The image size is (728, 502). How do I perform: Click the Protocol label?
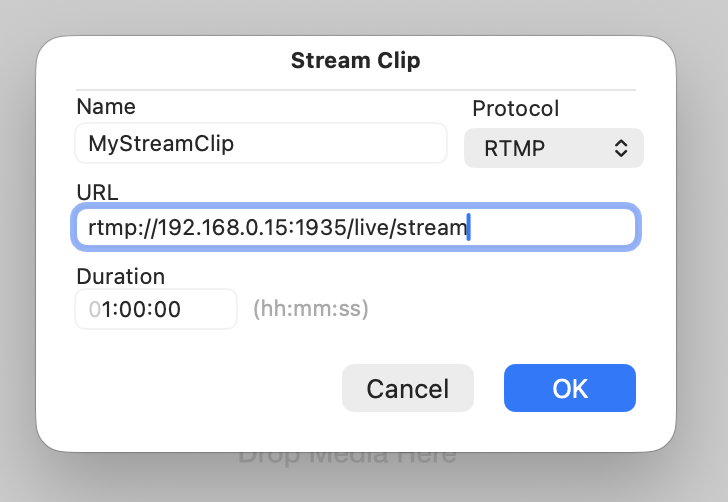click(x=515, y=108)
